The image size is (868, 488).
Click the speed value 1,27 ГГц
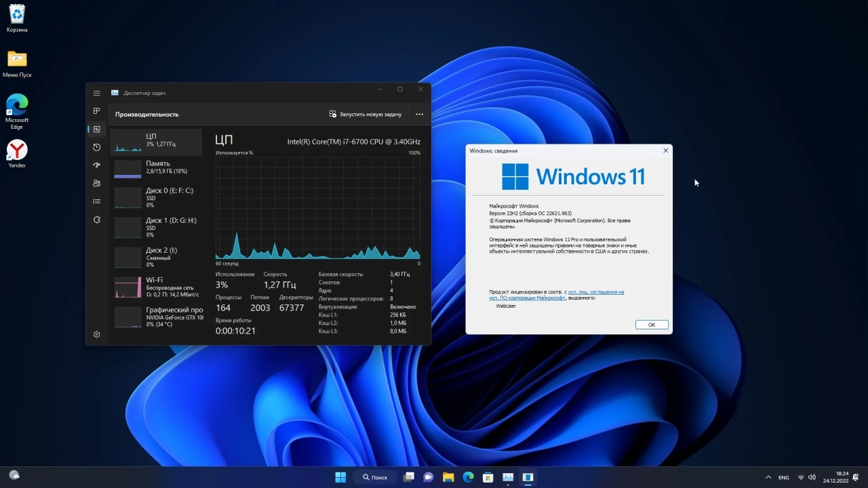point(280,285)
